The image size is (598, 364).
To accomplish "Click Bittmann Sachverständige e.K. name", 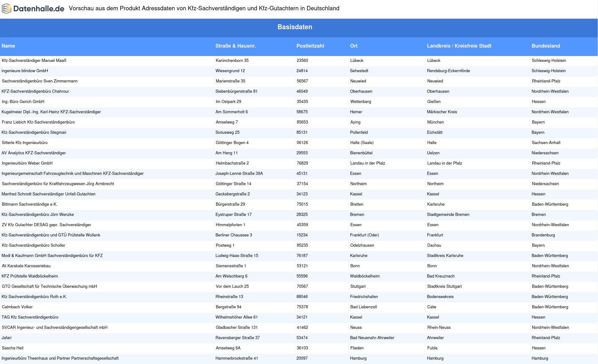I will click(x=30, y=204).
